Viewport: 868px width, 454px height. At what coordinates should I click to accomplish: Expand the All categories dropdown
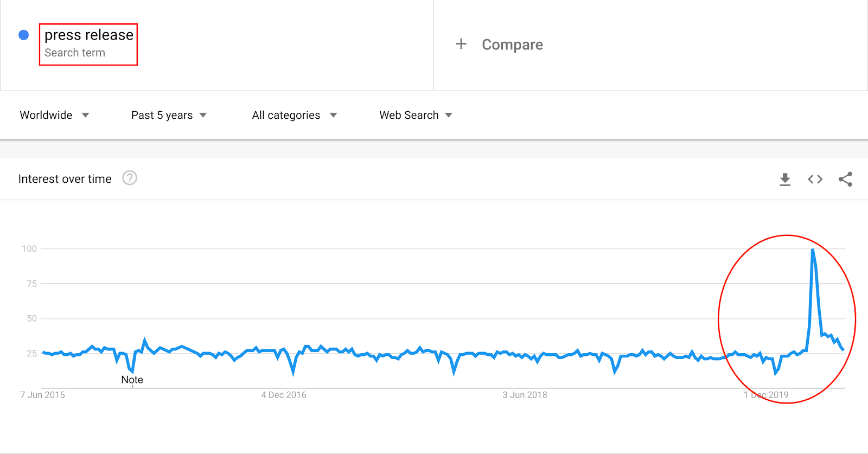285,115
